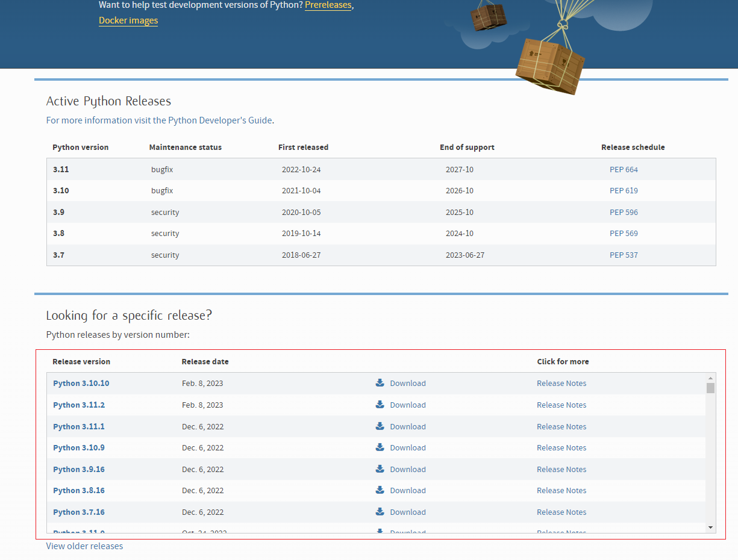This screenshot has height=560, width=738.
Task: Click the Maintenance status column header
Action: 186,148
